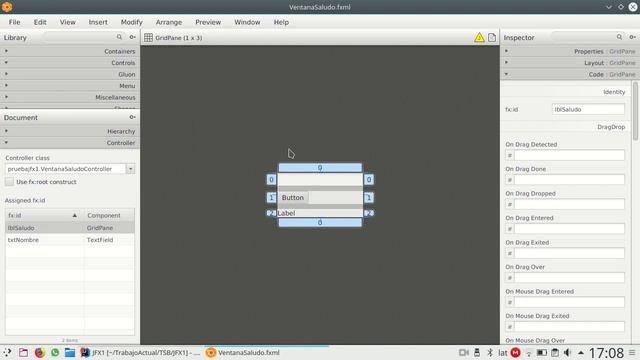The image size is (640, 360).
Task: Click the taskbar hamburger menu icon
Action: [x=632, y=352]
